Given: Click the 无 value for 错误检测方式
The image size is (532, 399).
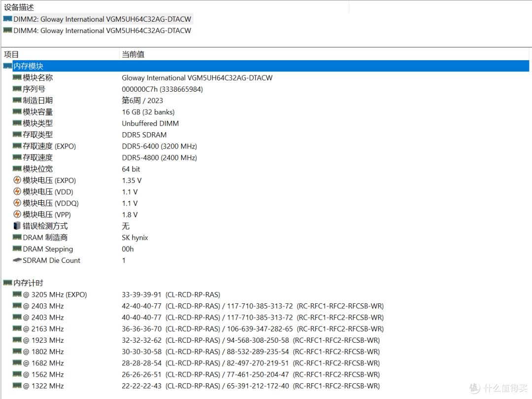Looking at the screenshot, I should 126,226.
